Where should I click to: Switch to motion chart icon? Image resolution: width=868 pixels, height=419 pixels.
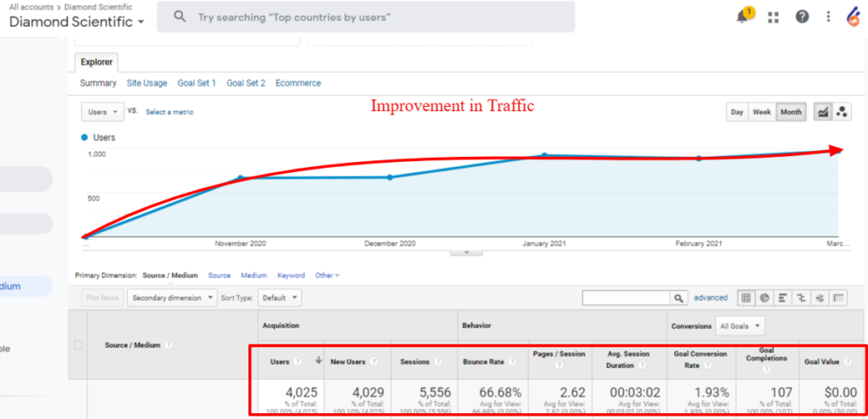[842, 112]
